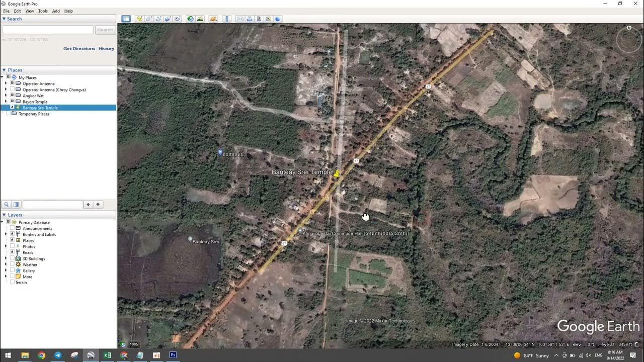Open the Edit menu
This screenshot has height=362, width=644.
tap(18, 11)
